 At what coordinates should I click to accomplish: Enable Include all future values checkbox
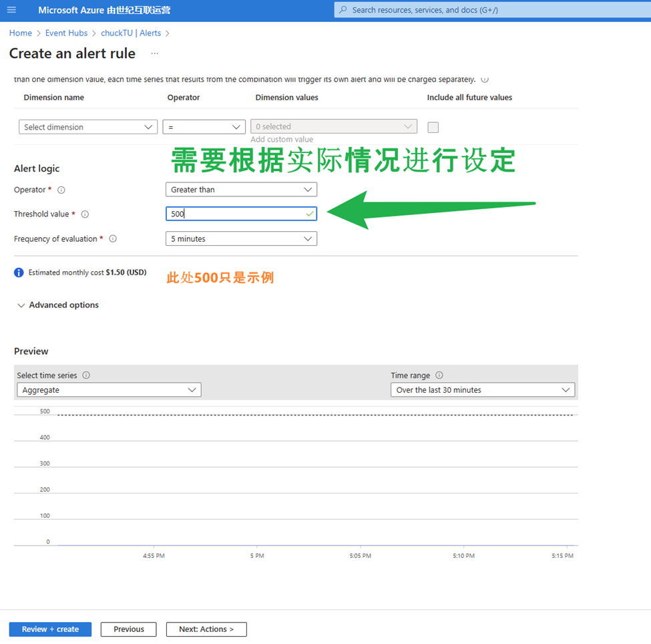(433, 127)
